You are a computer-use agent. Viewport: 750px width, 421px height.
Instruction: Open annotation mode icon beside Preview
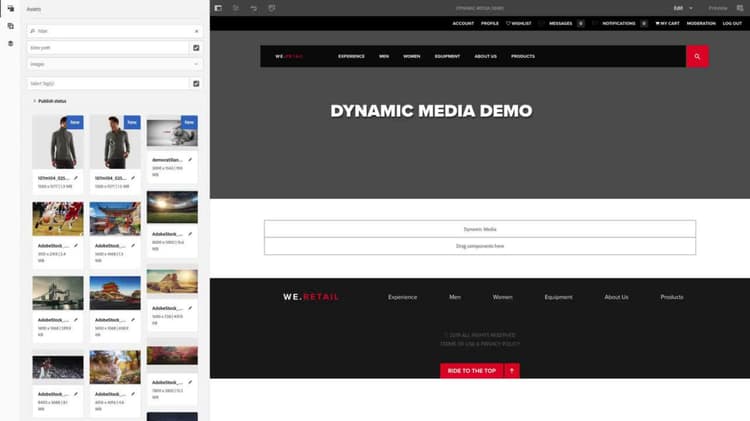coord(740,8)
